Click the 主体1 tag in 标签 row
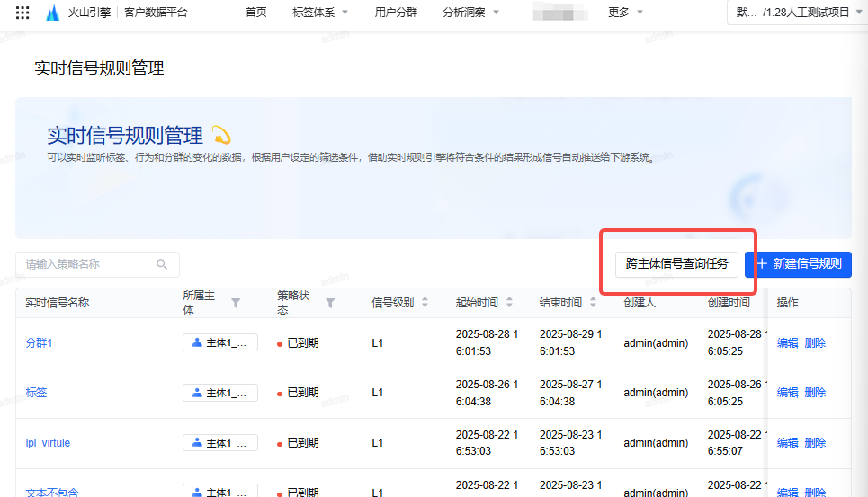This screenshot has width=868, height=497. point(220,393)
